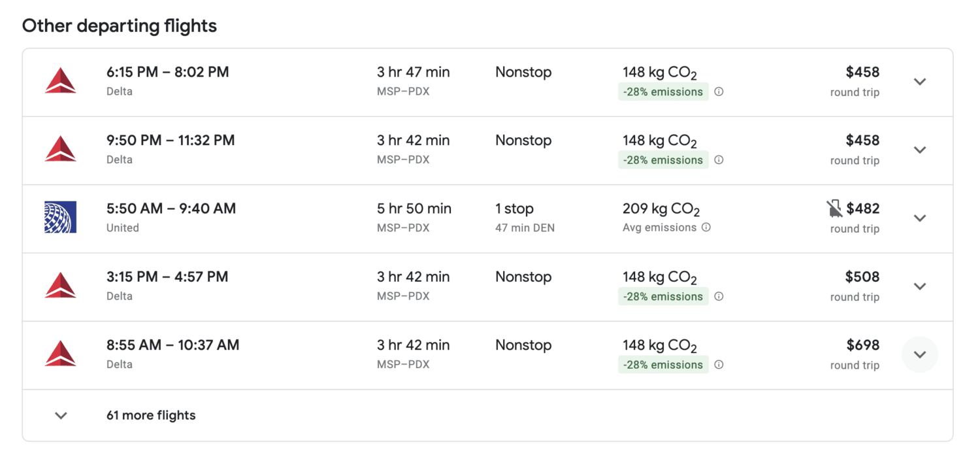The image size is (980, 455).
Task: Click the Delta logo on the 6:15 PM flight
Action: click(61, 81)
